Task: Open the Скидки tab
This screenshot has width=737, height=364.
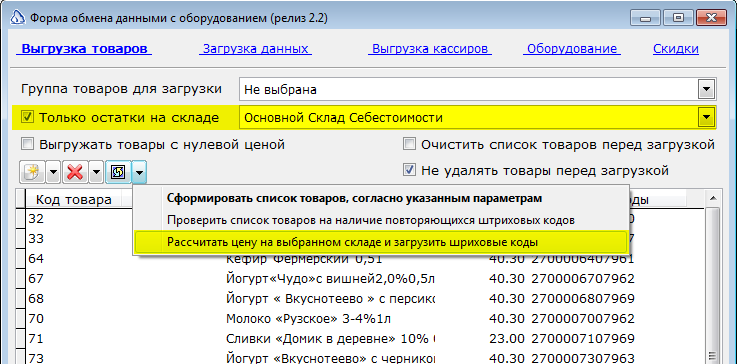Action: 676,49
